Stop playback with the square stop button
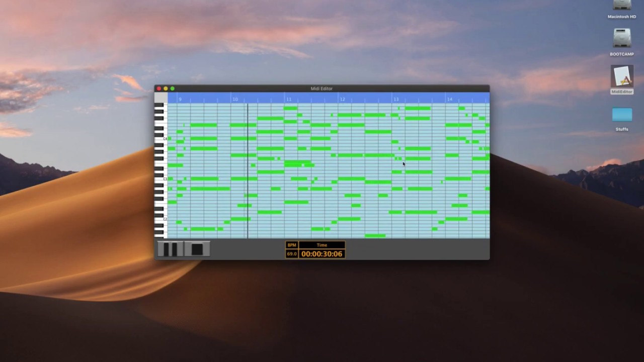This screenshot has height=362, width=644. tap(197, 249)
